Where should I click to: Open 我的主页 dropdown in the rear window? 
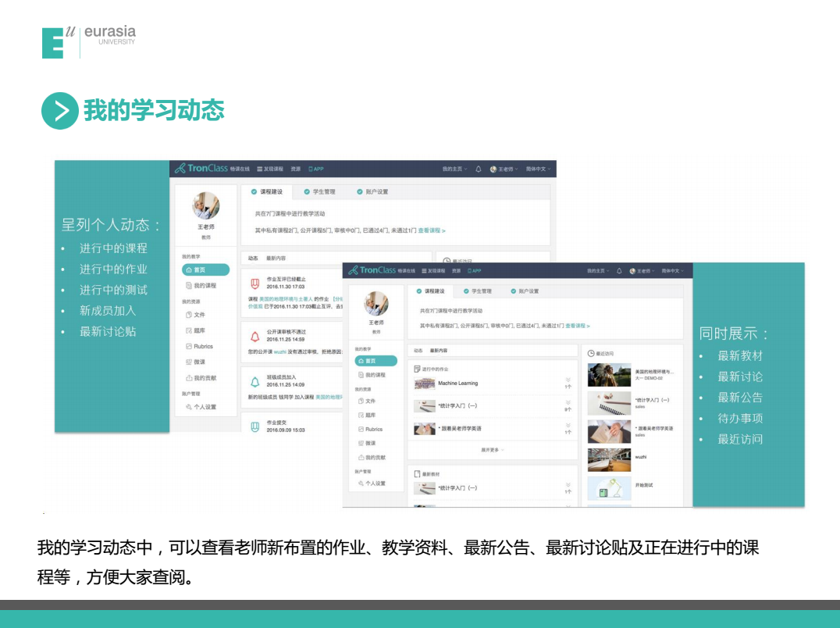455,169
